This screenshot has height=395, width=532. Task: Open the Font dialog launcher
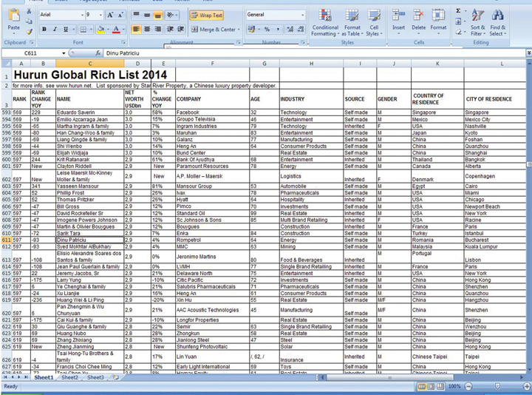pyautogui.click(x=123, y=42)
